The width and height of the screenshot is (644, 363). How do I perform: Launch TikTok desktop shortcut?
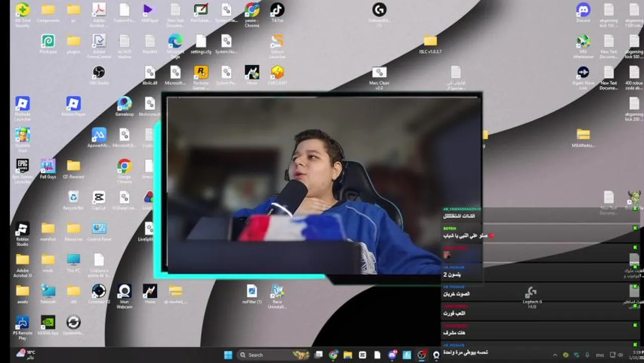click(x=277, y=14)
